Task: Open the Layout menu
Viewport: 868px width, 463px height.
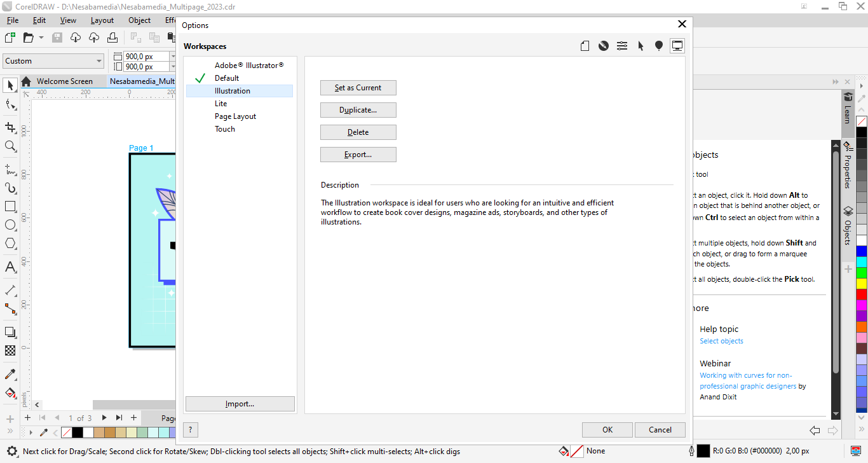Action: click(102, 20)
